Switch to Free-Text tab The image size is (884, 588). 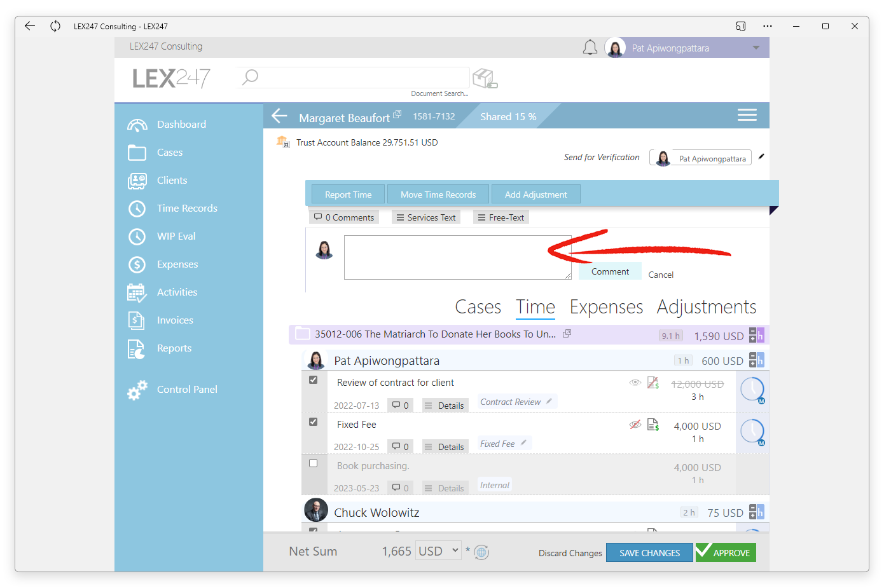click(501, 217)
